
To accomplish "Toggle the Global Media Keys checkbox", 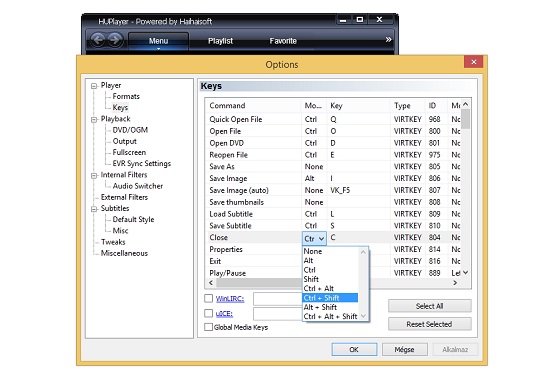I will 208,327.
